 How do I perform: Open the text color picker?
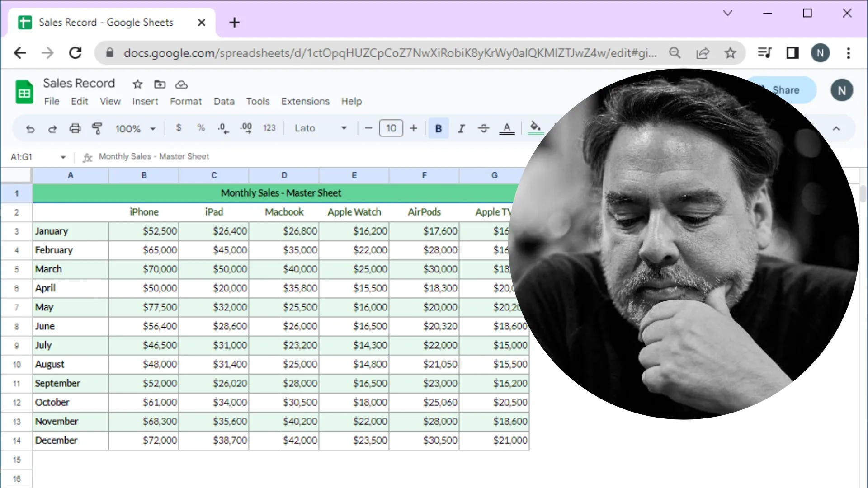coord(507,129)
